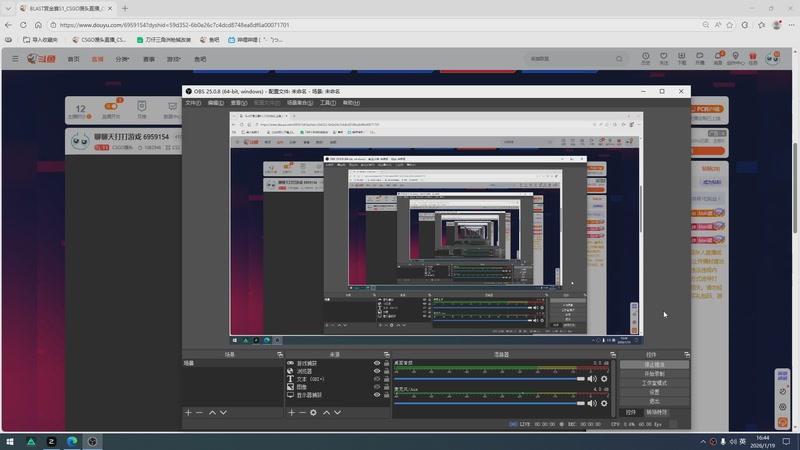
Task: Open Douyu hamburger menu icon
Action: [15, 59]
